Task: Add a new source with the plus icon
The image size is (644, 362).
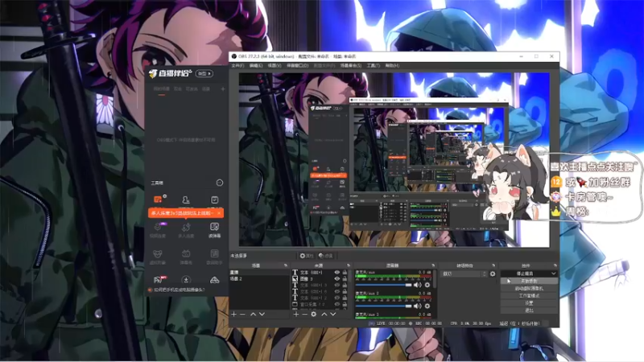Action: [296, 314]
